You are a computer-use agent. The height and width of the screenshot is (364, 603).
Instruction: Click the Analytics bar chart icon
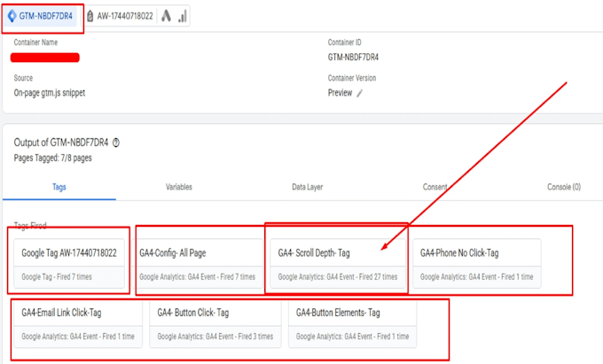(183, 16)
